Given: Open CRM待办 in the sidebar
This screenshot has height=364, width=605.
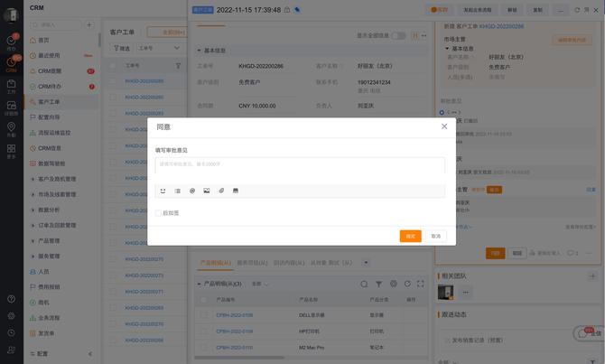Looking at the screenshot, I should coord(50,87).
